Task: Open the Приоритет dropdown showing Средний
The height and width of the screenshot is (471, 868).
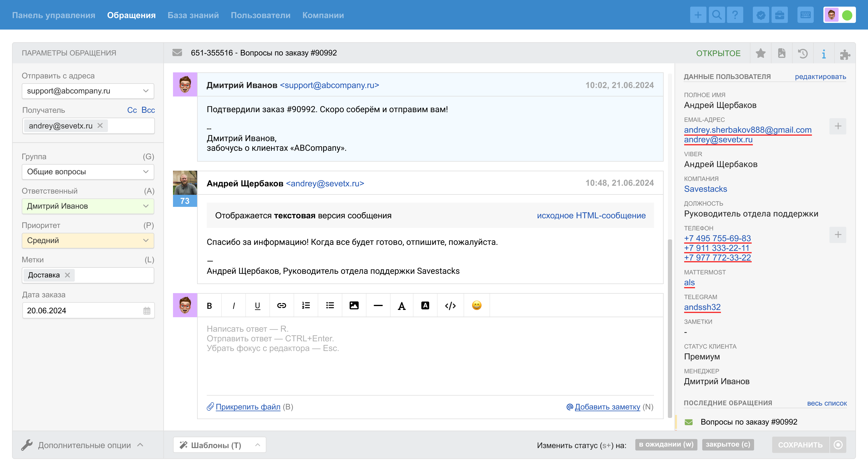Action: (88, 240)
